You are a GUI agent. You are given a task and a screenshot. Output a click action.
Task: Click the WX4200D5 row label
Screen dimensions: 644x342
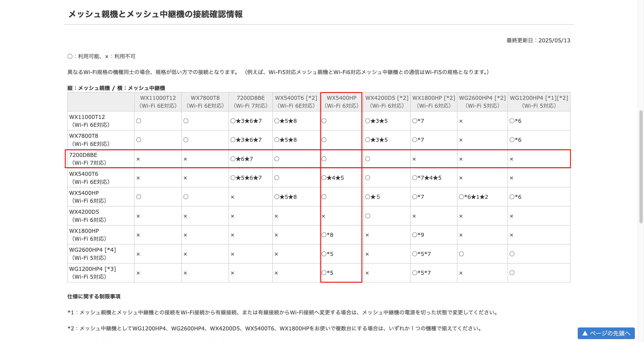point(101,216)
